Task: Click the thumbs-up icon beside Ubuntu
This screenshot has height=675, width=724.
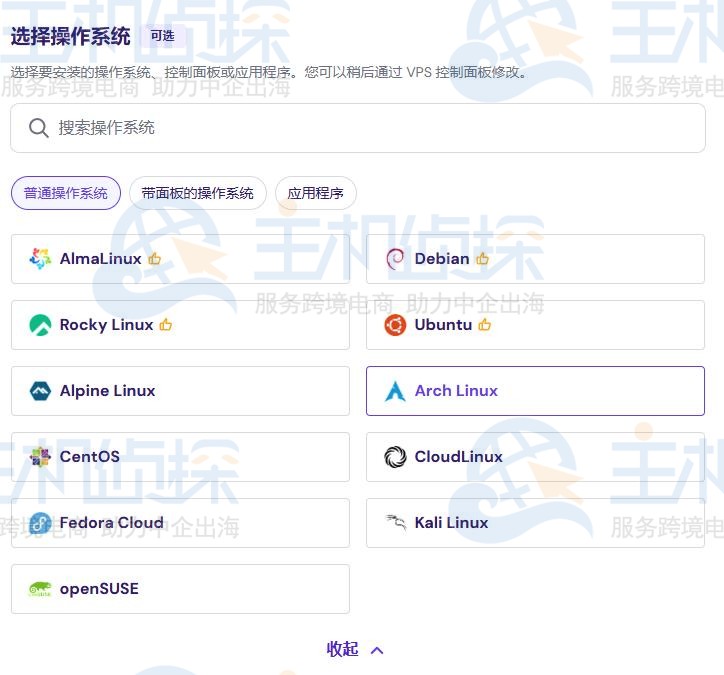Action: click(485, 325)
